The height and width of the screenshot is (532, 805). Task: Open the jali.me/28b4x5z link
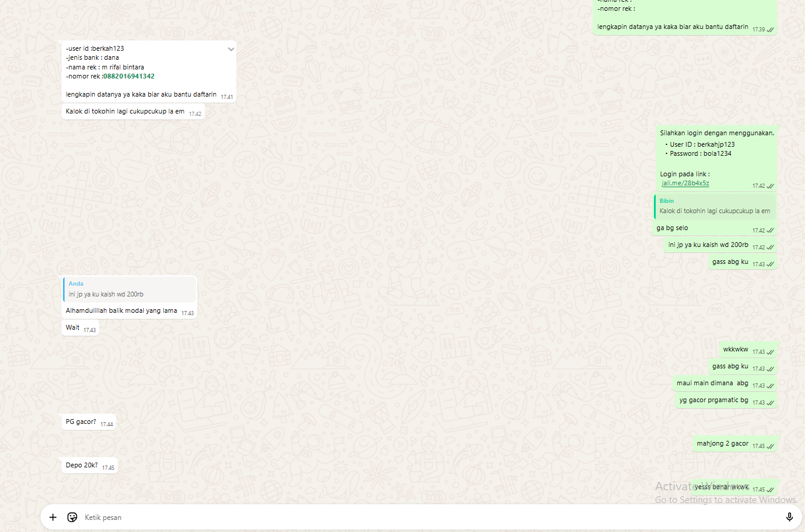pyautogui.click(x=686, y=183)
